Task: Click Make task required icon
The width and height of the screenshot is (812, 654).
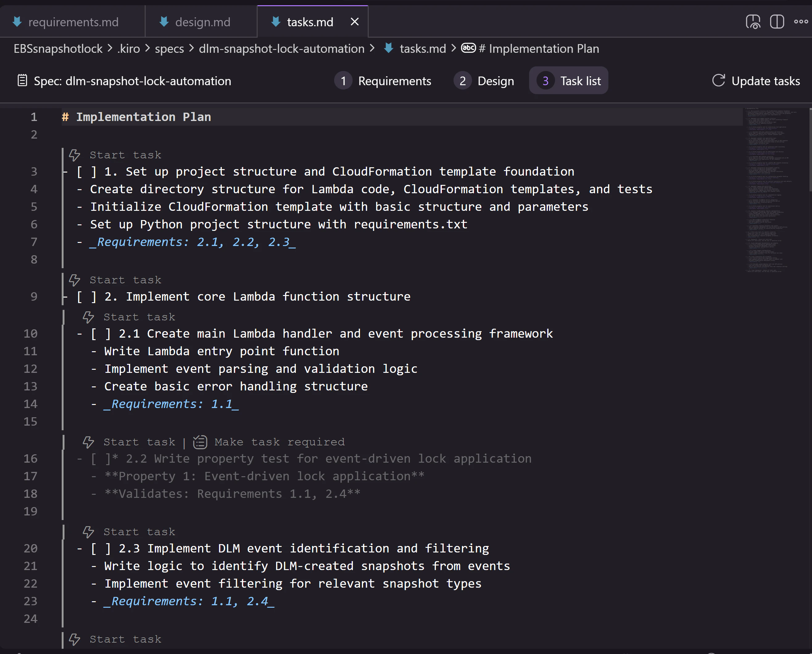Action: click(x=200, y=442)
